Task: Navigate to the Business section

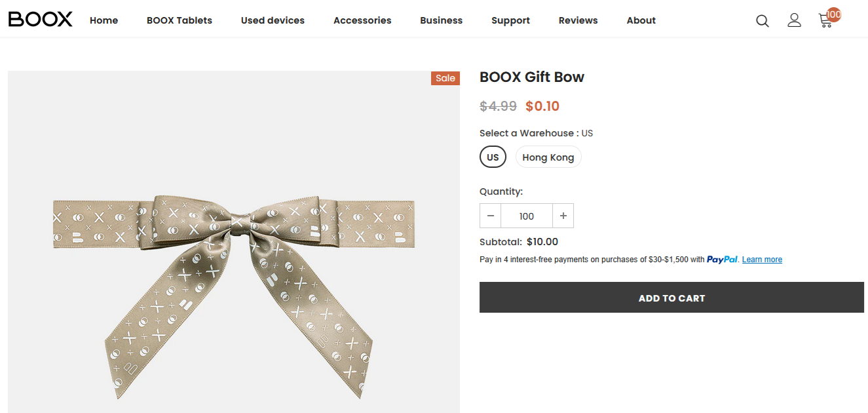Action: [x=442, y=20]
